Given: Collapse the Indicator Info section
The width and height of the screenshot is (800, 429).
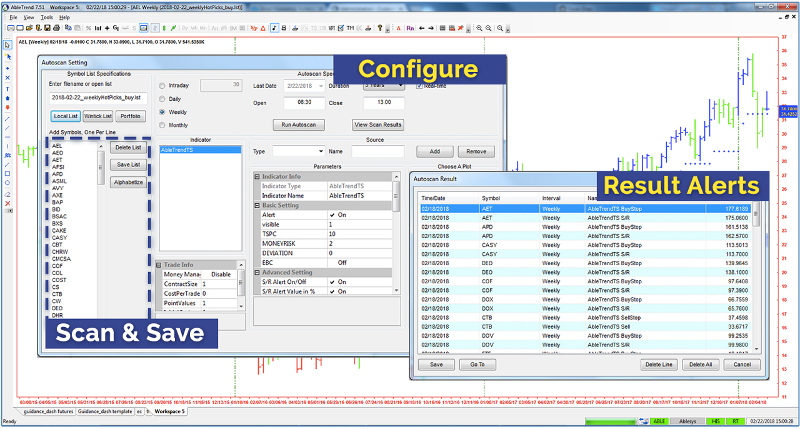Looking at the screenshot, I should click(x=258, y=177).
